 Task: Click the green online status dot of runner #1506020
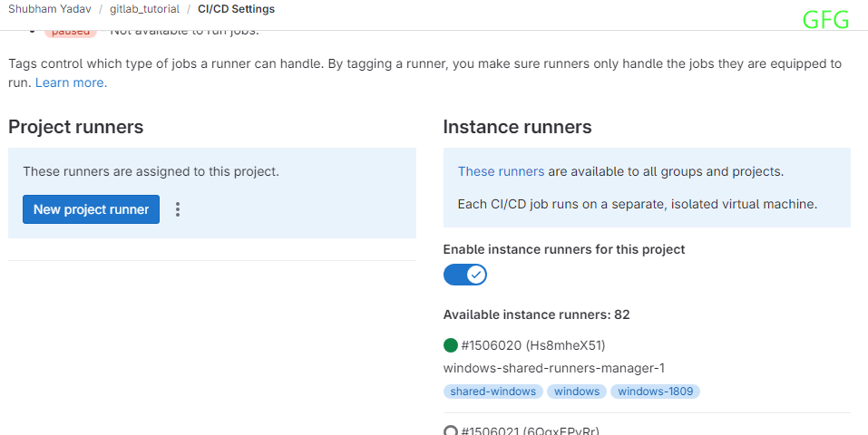[x=451, y=345]
